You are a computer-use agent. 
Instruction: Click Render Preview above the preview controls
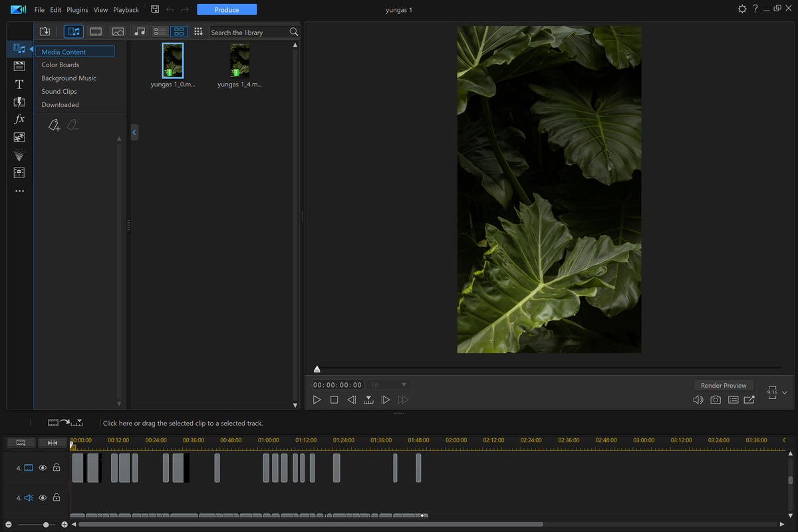[724, 385]
